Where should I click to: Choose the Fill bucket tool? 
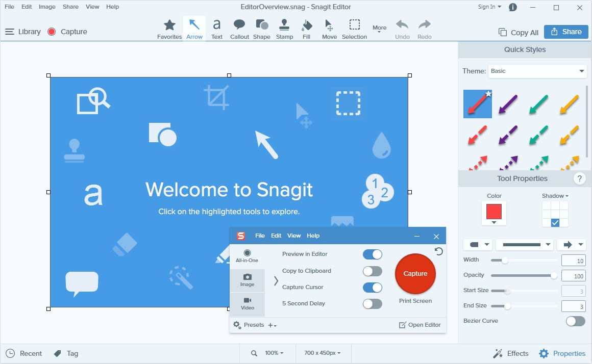[306, 29]
